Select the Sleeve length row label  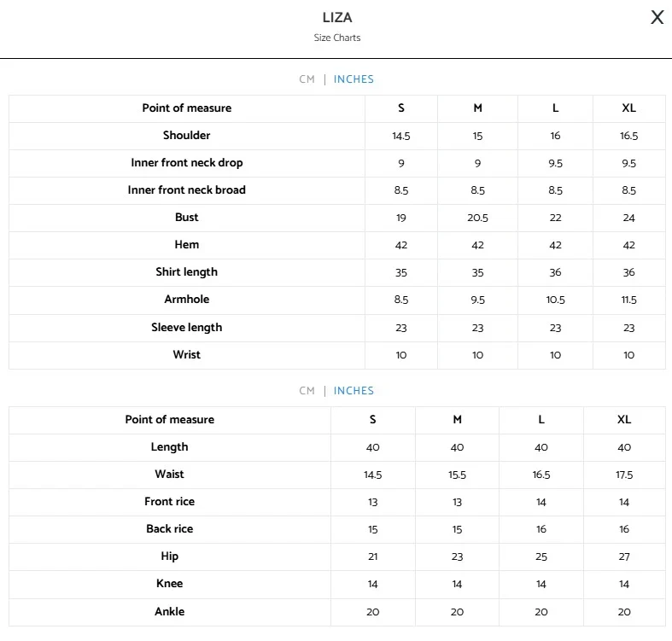(187, 328)
